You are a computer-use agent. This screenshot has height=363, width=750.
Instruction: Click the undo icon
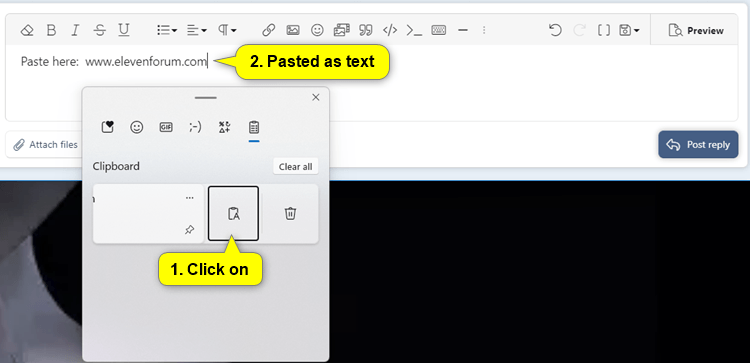(555, 31)
